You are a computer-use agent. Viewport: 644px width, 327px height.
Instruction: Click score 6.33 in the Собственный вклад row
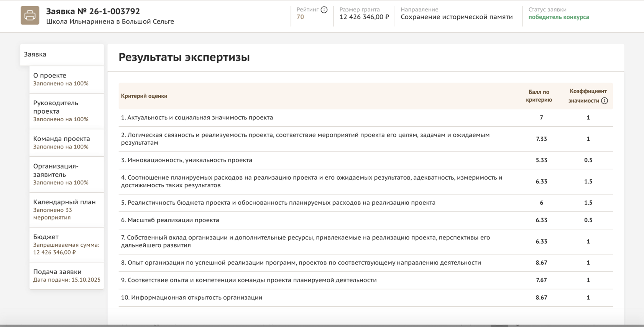541,241
